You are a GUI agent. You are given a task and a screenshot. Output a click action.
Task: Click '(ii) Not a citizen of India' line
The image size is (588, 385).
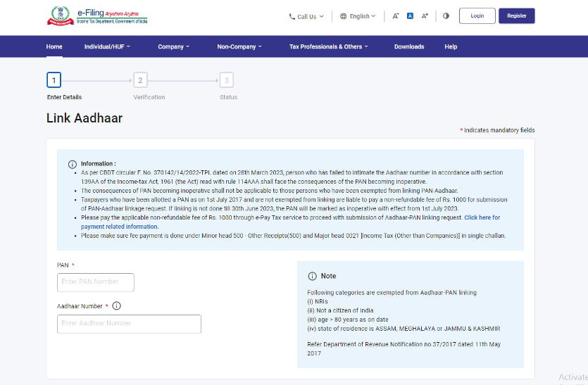coord(340,310)
